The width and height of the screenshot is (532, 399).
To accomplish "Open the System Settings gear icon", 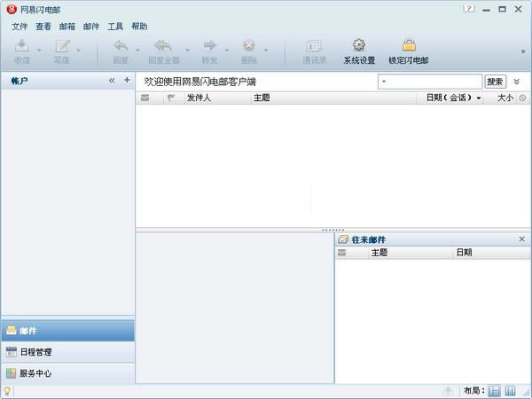I will point(359,45).
